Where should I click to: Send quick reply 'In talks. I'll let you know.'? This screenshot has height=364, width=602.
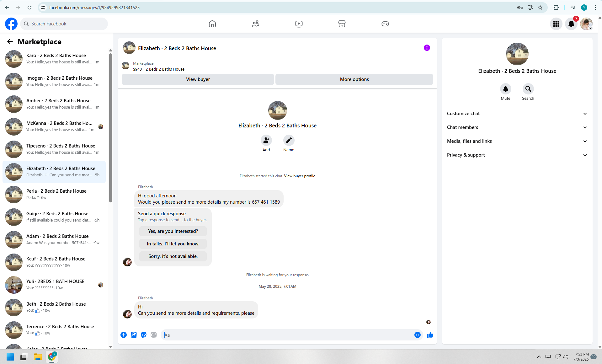[173, 244]
